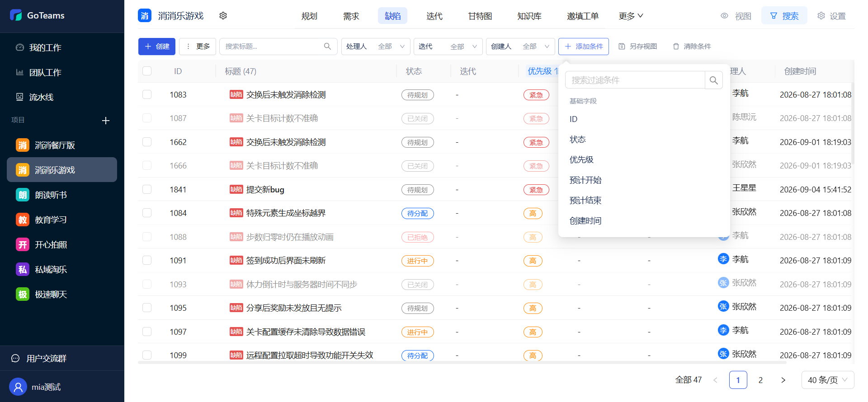868x402 pixels.
Task: Check the box for row 1091
Action: pos(147,260)
